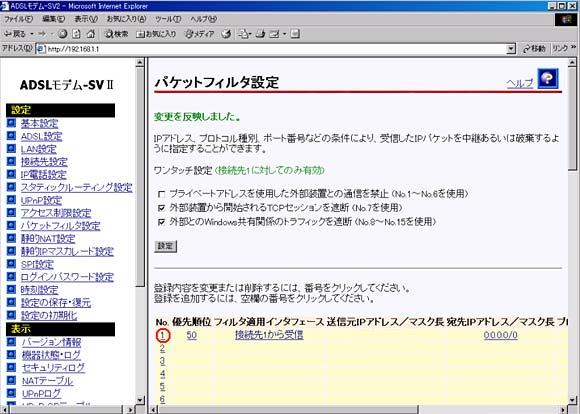
Task: Click the bullet icon beside LAN設定
Action: point(11,148)
